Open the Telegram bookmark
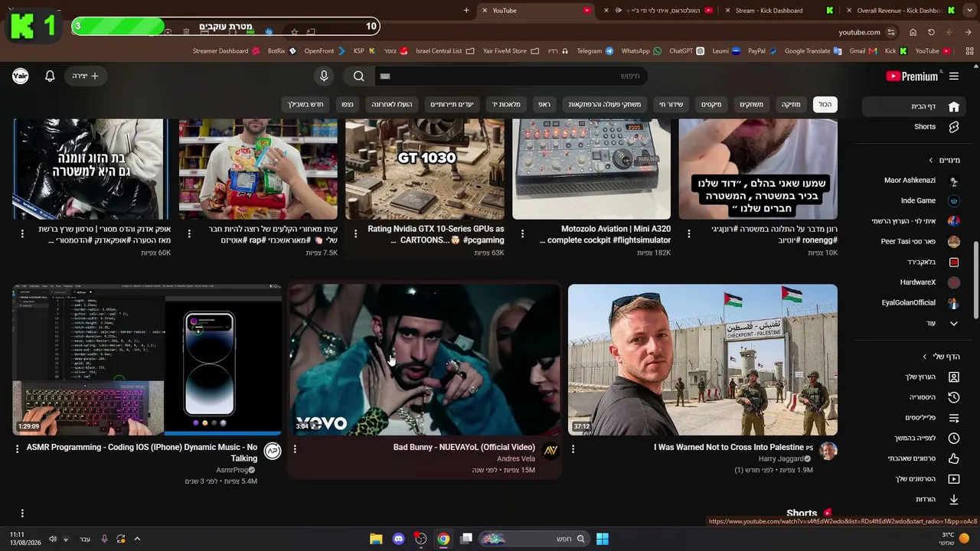 click(595, 51)
